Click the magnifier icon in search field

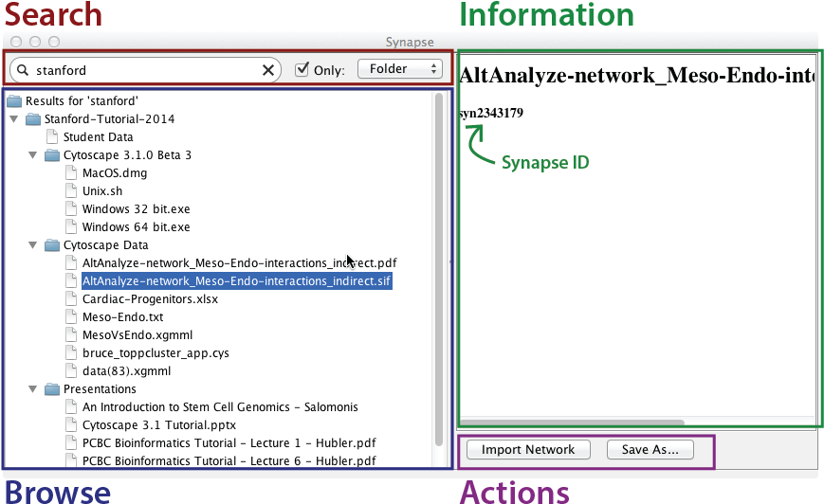tap(22, 70)
